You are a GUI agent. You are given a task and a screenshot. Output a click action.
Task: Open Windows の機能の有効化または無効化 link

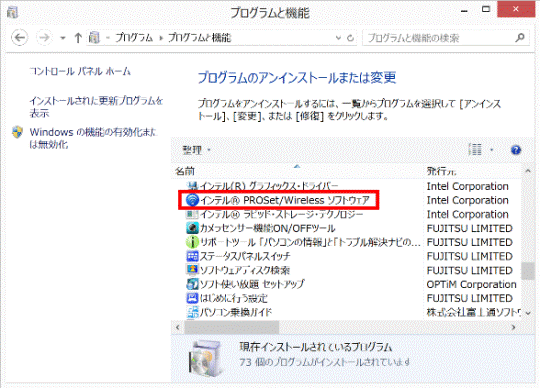93,138
